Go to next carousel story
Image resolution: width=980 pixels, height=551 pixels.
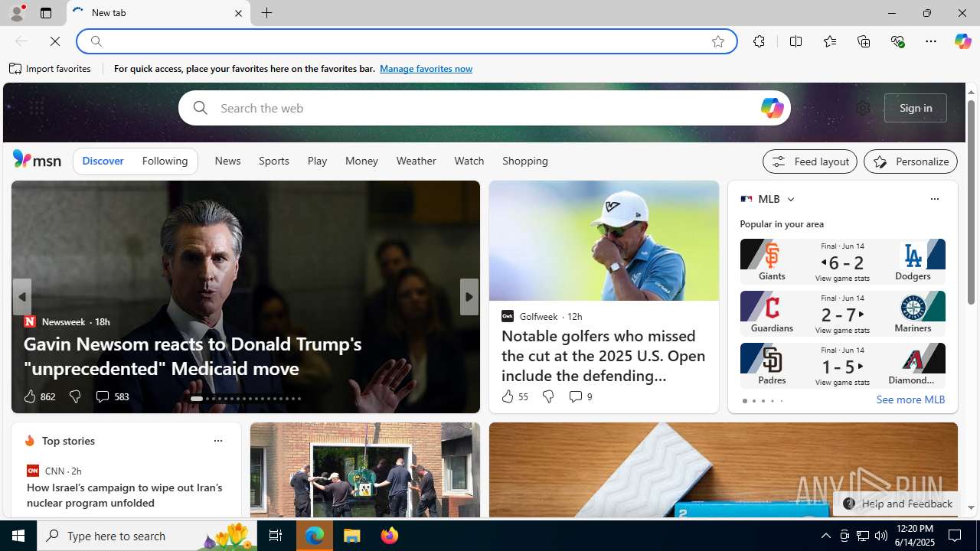coord(469,297)
